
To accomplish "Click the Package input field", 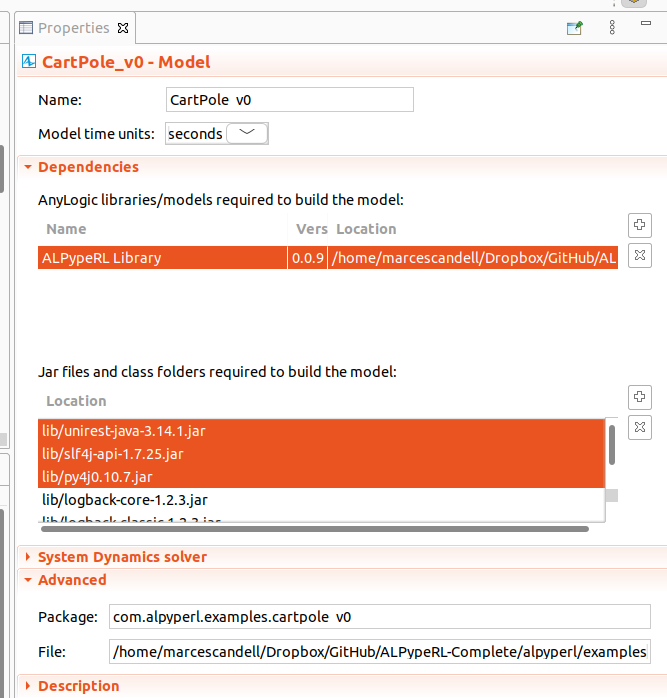I will tap(380, 617).
